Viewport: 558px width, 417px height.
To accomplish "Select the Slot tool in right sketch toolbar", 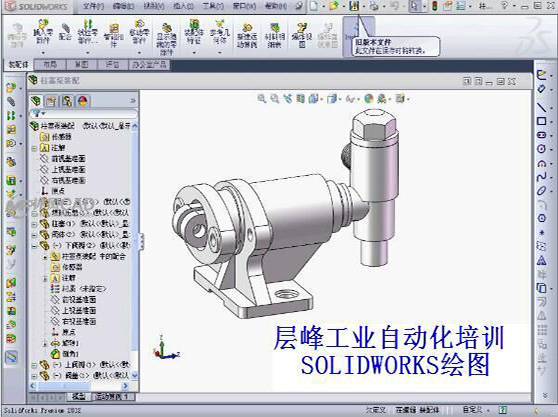I will [x=541, y=135].
